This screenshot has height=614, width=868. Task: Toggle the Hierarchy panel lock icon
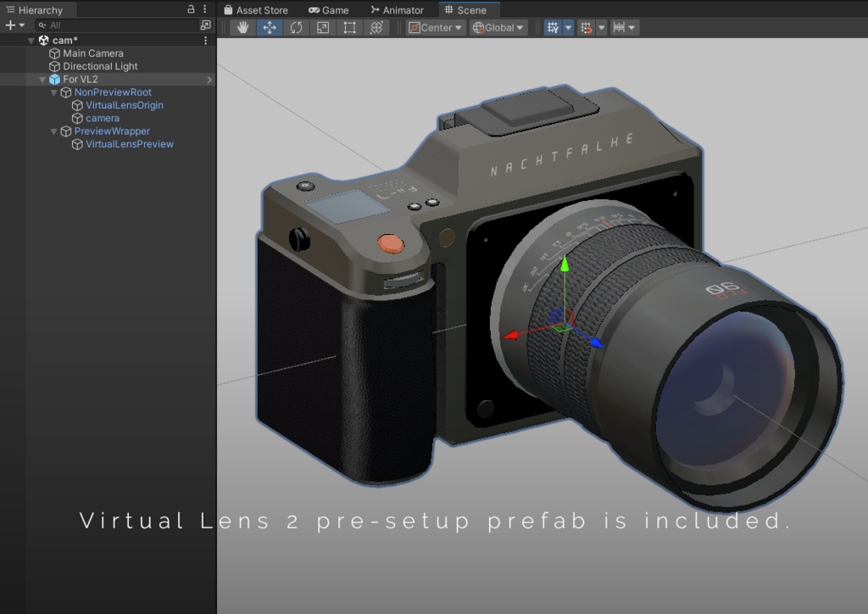point(191,9)
